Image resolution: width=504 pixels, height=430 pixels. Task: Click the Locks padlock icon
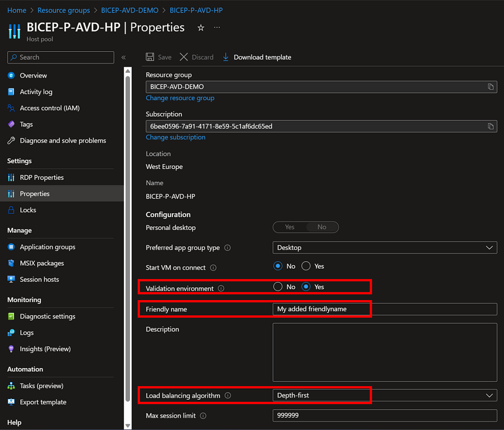point(11,210)
